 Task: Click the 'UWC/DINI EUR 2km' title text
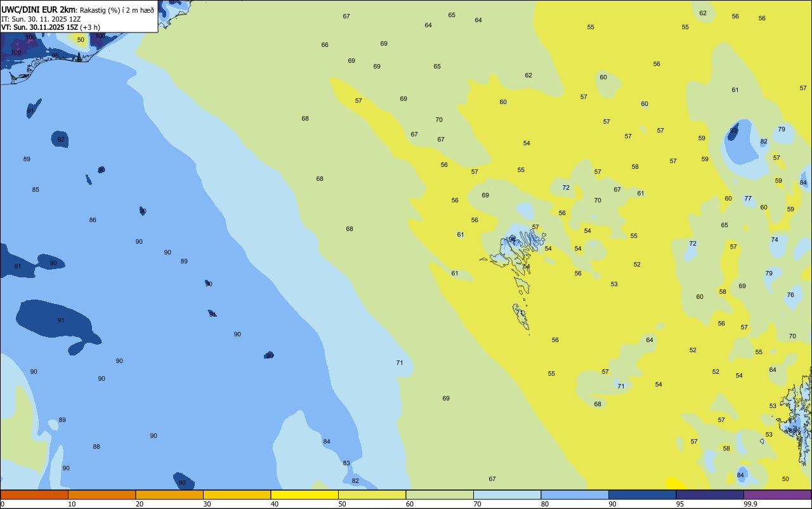pos(38,10)
